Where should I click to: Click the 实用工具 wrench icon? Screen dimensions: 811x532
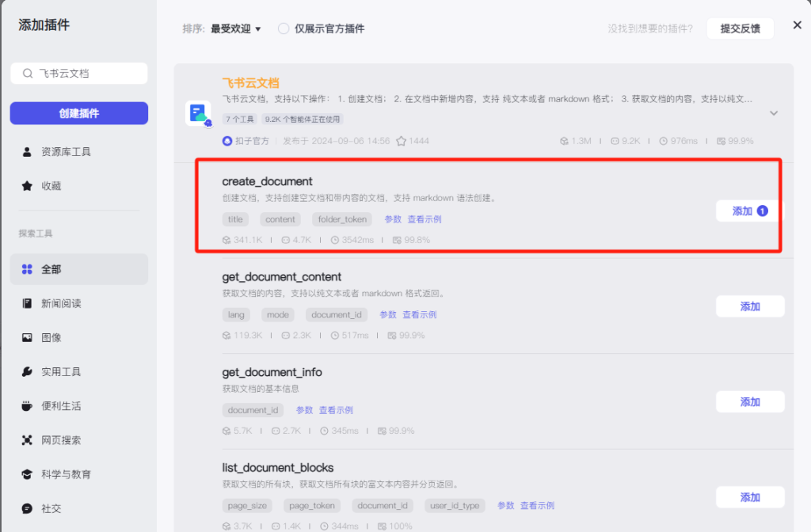(28, 371)
